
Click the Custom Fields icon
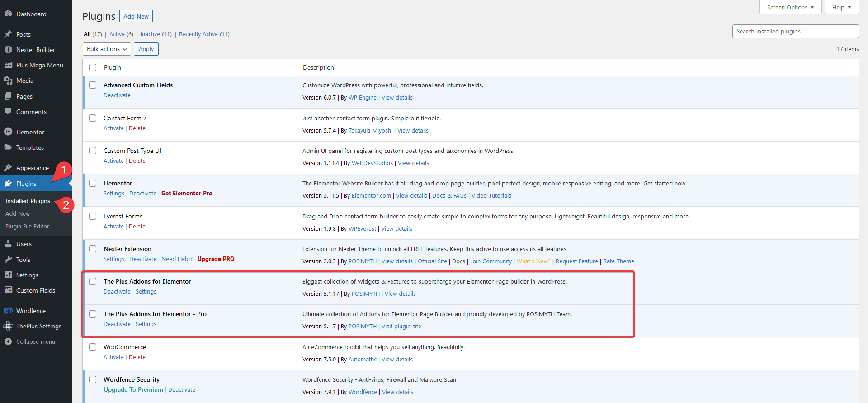point(8,290)
